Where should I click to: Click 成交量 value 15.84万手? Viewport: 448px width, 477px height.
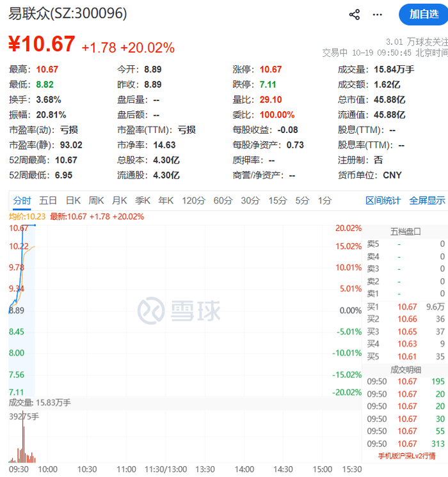tap(394, 69)
